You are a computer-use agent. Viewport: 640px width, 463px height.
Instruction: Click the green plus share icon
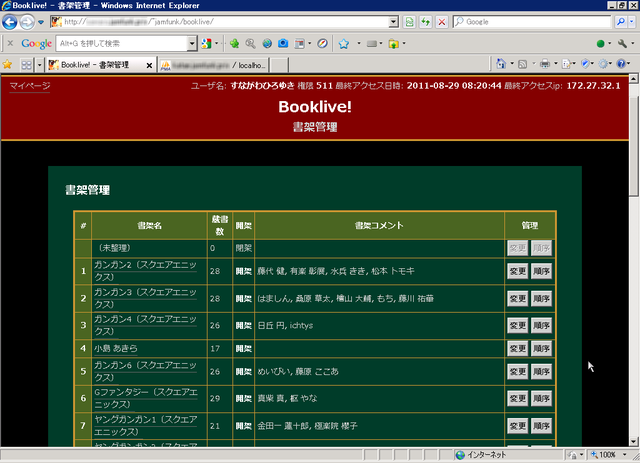[x=234, y=43]
